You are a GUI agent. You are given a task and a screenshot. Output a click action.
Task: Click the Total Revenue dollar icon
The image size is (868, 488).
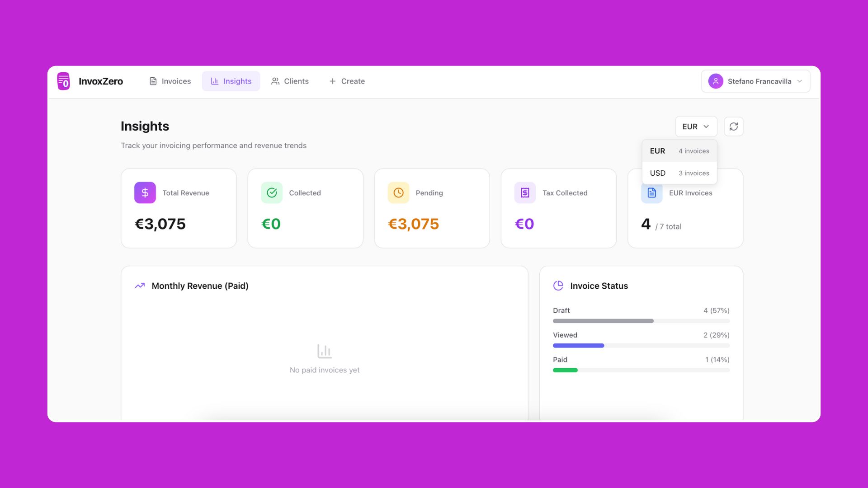click(145, 193)
